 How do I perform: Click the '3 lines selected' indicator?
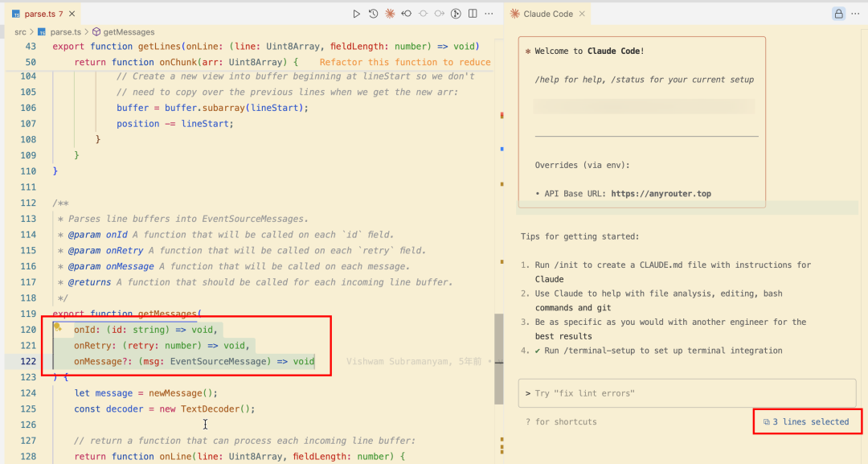point(807,422)
